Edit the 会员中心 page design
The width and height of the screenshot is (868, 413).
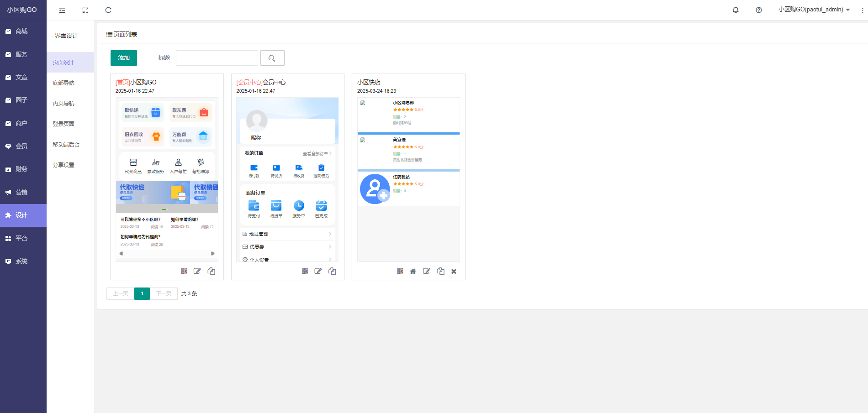point(318,271)
